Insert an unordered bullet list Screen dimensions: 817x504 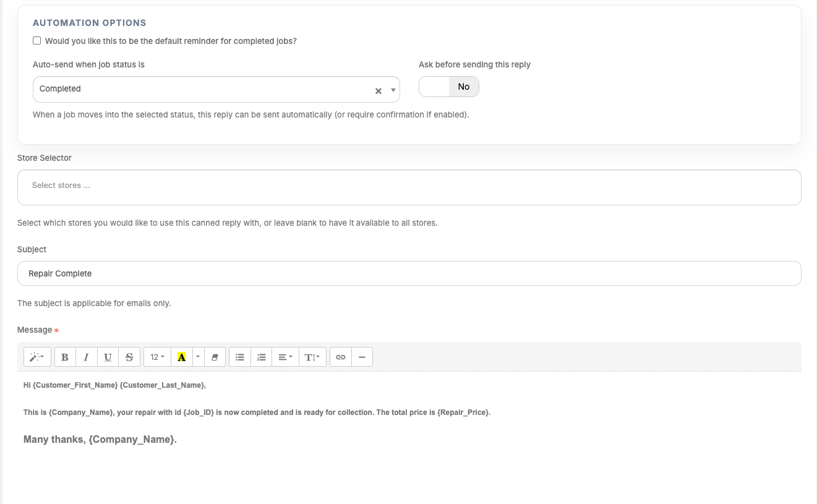[240, 357]
